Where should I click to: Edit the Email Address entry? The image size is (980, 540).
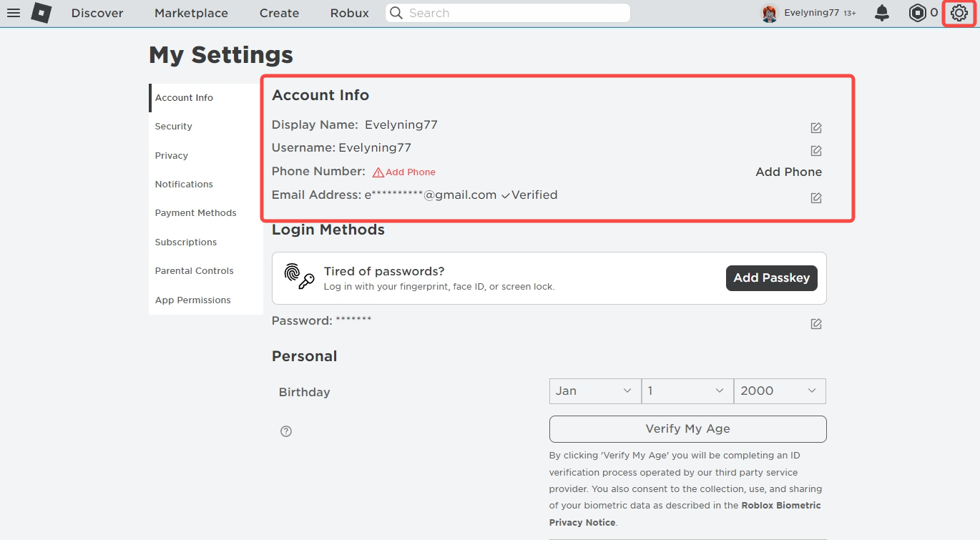click(x=816, y=198)
